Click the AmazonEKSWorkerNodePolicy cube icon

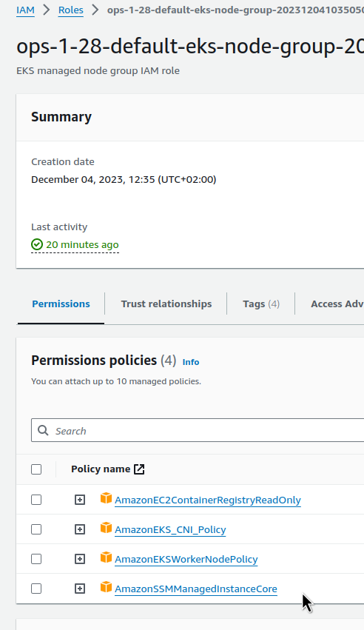(106, 558)
